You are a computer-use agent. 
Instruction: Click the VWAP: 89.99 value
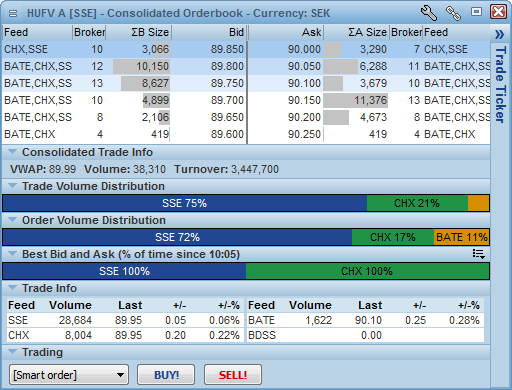[43, 169]
